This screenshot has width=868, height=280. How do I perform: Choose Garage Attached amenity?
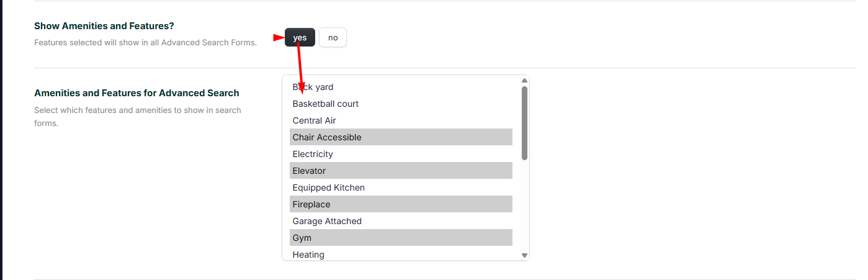click(x=327, y=221)
